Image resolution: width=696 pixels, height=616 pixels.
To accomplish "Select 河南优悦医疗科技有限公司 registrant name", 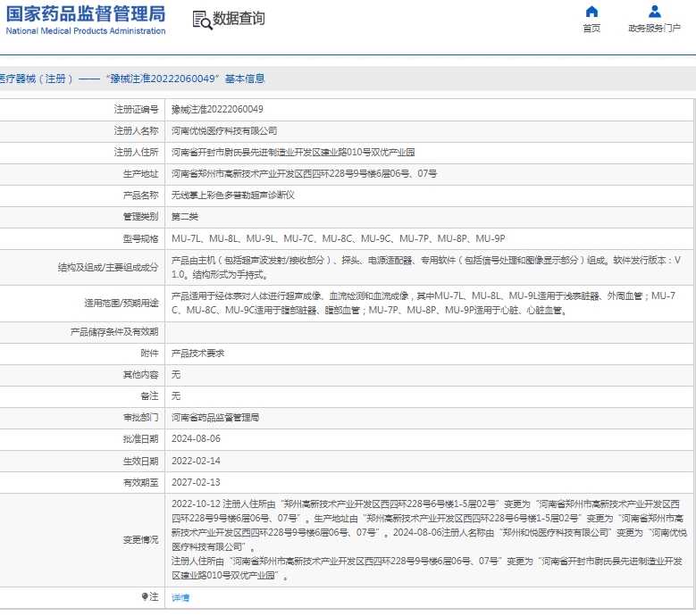I will (x=224, y=131).
